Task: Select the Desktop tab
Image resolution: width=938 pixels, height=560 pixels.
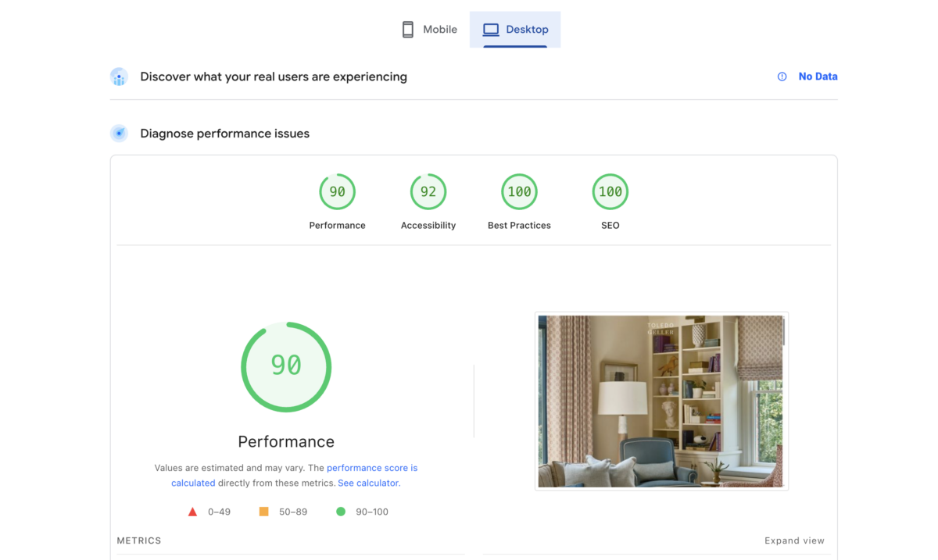Action: (x=515, y=30)
